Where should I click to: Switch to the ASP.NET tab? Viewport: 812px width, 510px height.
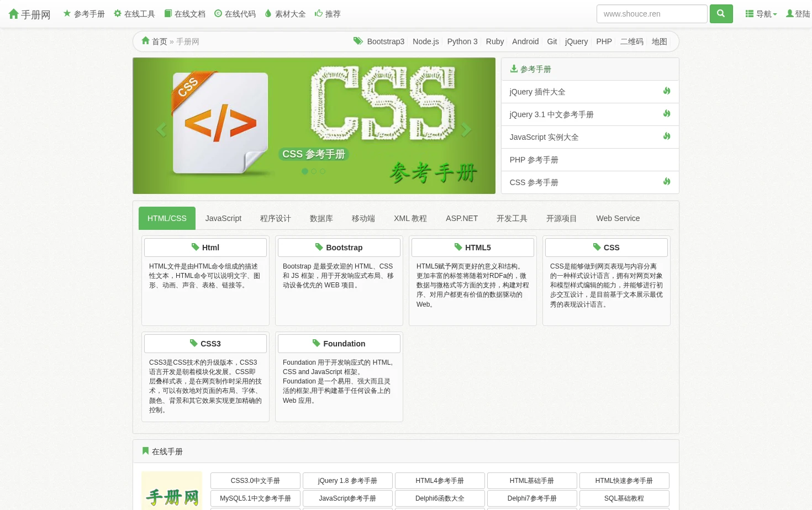(x=462, y=218)
